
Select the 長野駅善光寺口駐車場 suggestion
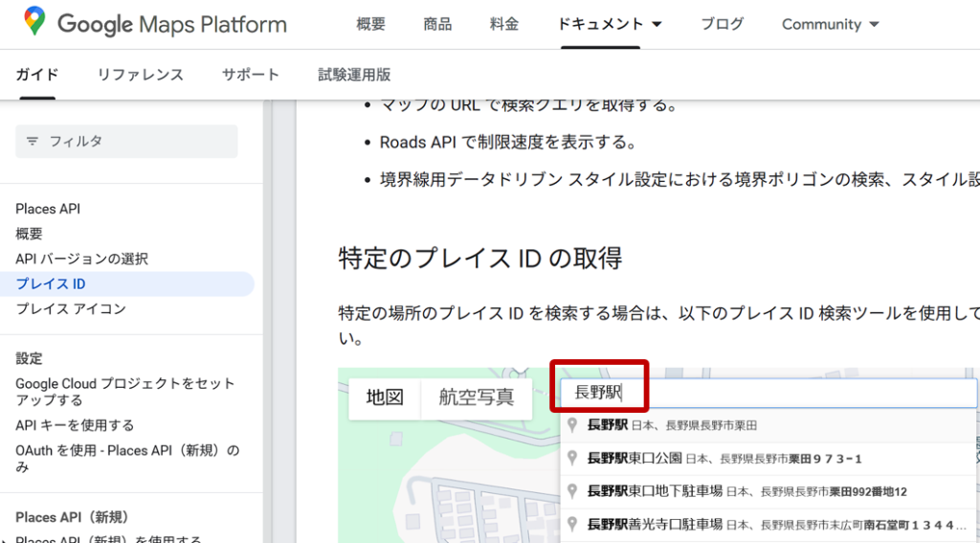(768, 524)
